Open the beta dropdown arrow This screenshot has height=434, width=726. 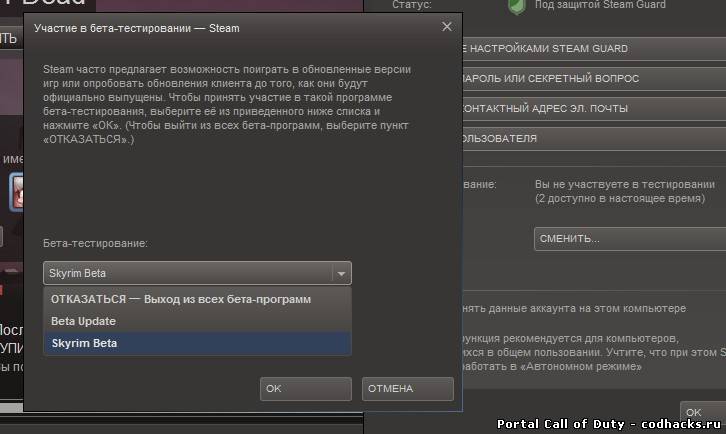coord(341,273)
